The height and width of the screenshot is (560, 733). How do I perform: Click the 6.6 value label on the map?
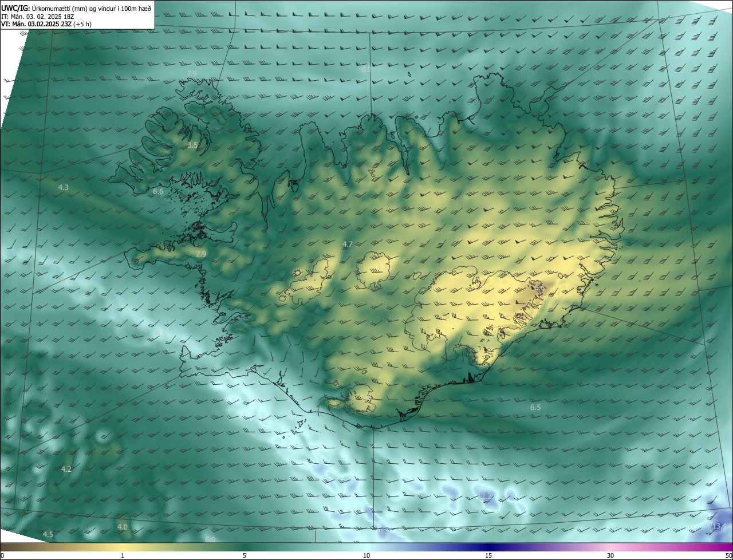click(x=159, y=192)
